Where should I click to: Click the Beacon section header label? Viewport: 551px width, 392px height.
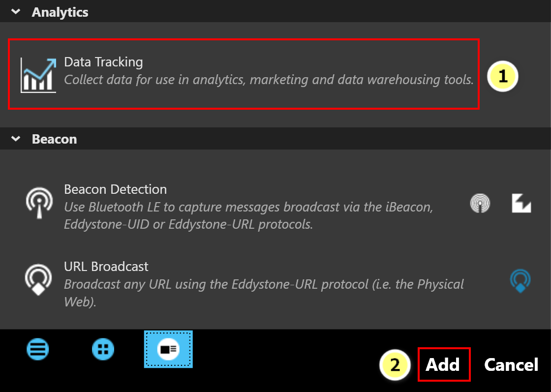(x=55, y=139)
